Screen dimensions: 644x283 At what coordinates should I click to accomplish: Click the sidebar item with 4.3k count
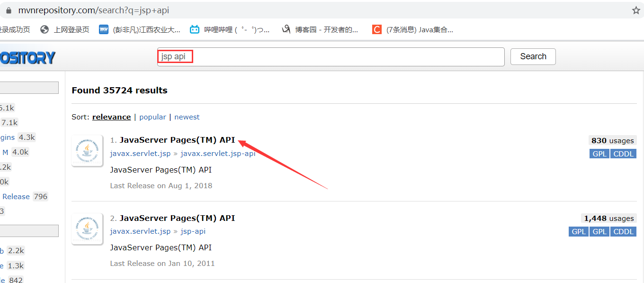click(x=18, y=137)
